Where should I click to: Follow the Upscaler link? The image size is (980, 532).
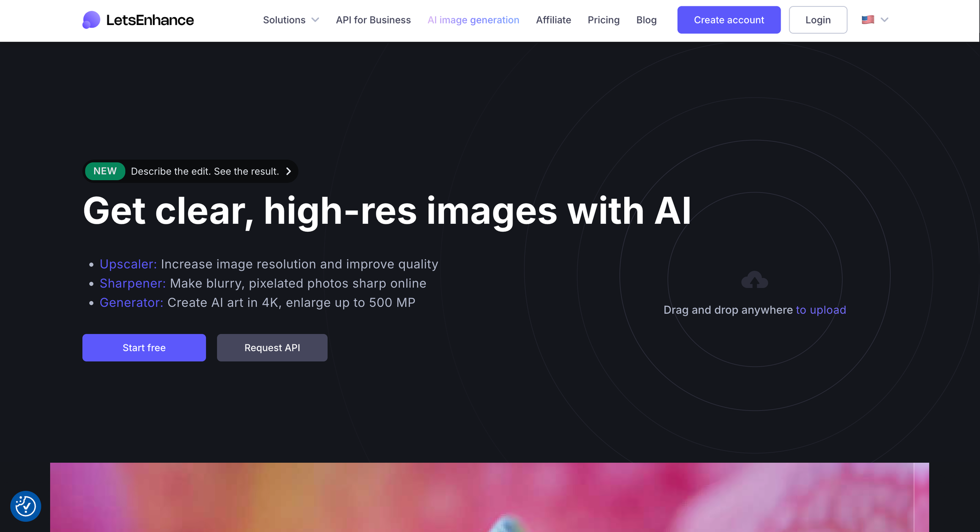click(x=128, y=264)
